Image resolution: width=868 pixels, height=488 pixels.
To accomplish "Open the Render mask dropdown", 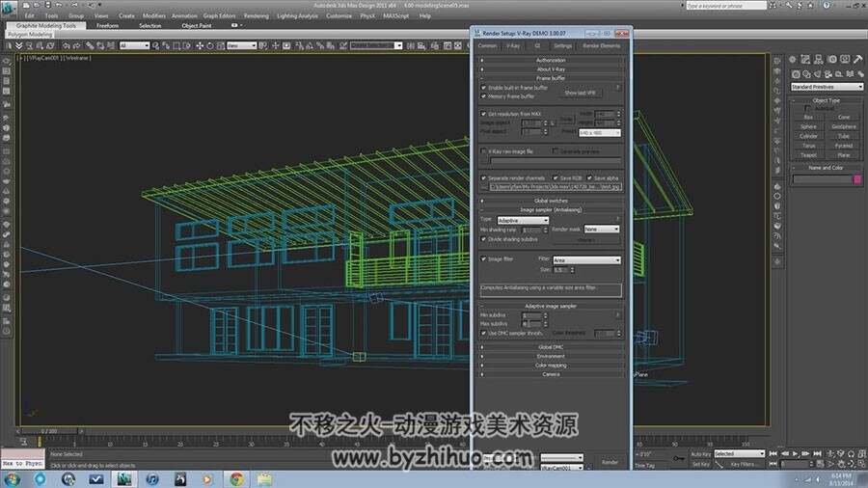I will (601, 230).
